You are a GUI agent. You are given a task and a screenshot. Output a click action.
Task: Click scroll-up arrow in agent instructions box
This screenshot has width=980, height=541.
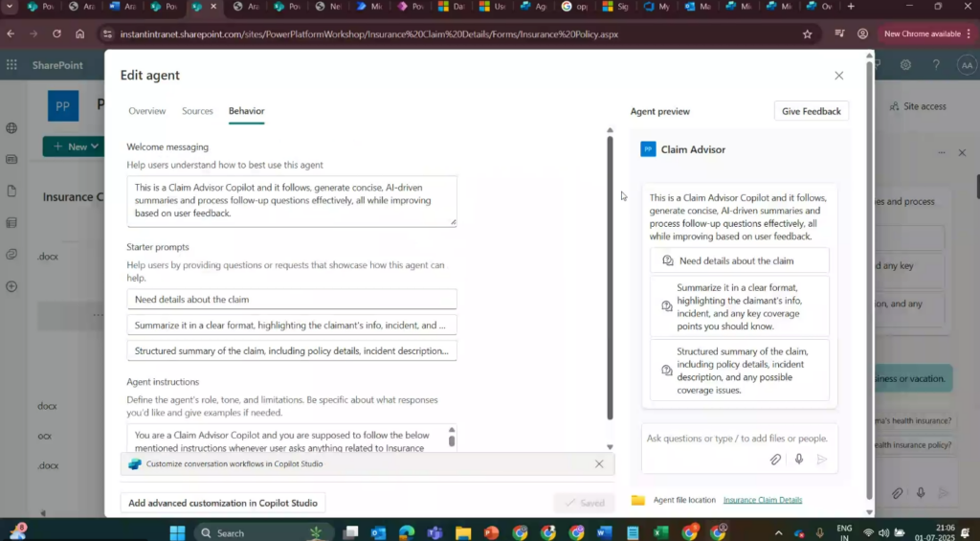tap(452, 430)
